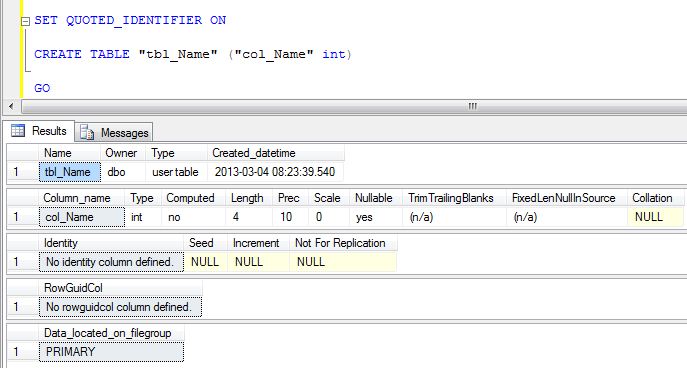This screenshot has height=368, width=687.
Task: Select the dbo owner cell
Action: [x=123, y=172]
